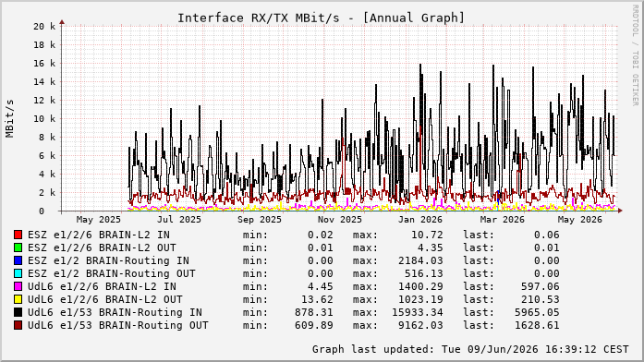Select the graph title 'Interface RX/TX MBit/s - [Annual Graph]'
The height and width of the screenshot is (362, 644).
(321, 18)
